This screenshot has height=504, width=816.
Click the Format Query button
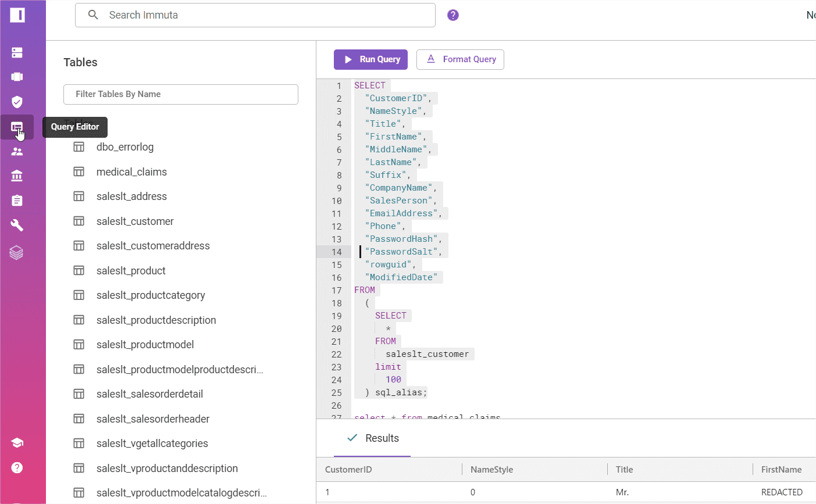[x=460, y=59]
